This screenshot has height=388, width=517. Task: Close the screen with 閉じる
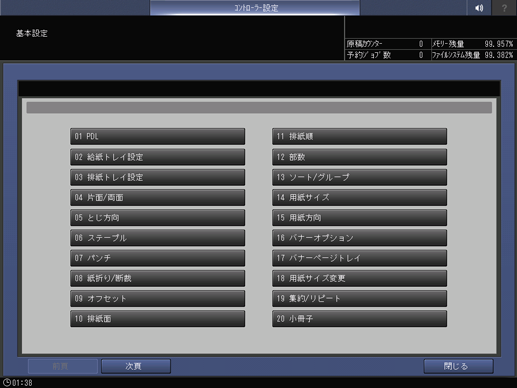pyautogui.click(x=459, y=366)
